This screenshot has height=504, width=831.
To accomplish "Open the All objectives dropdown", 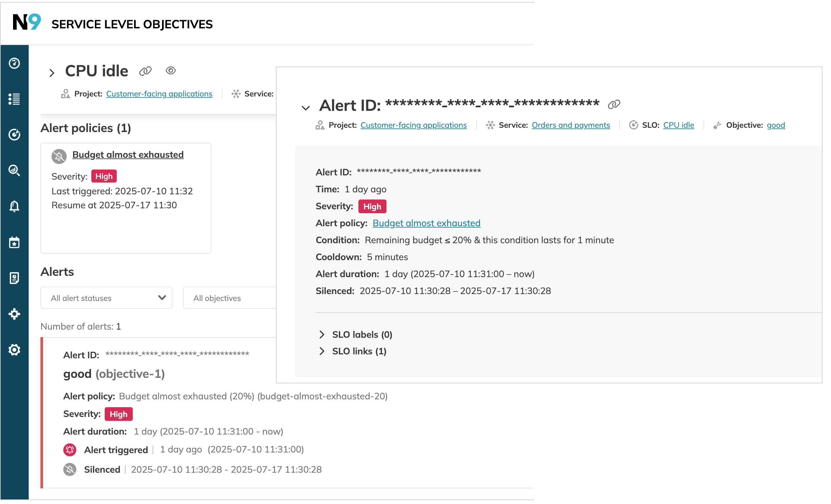I will click(x=230, y=298).
